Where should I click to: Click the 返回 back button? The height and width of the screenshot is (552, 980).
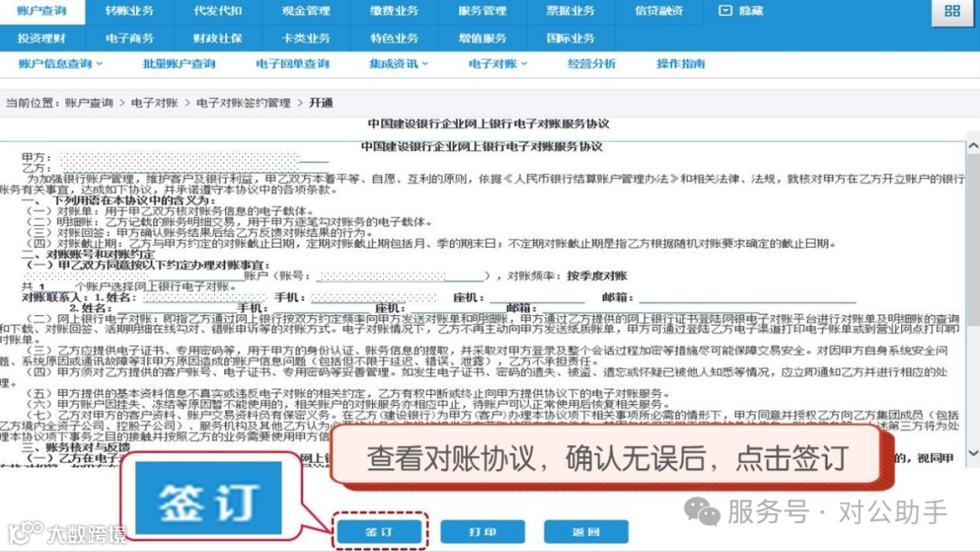click(x=585, y=532)
